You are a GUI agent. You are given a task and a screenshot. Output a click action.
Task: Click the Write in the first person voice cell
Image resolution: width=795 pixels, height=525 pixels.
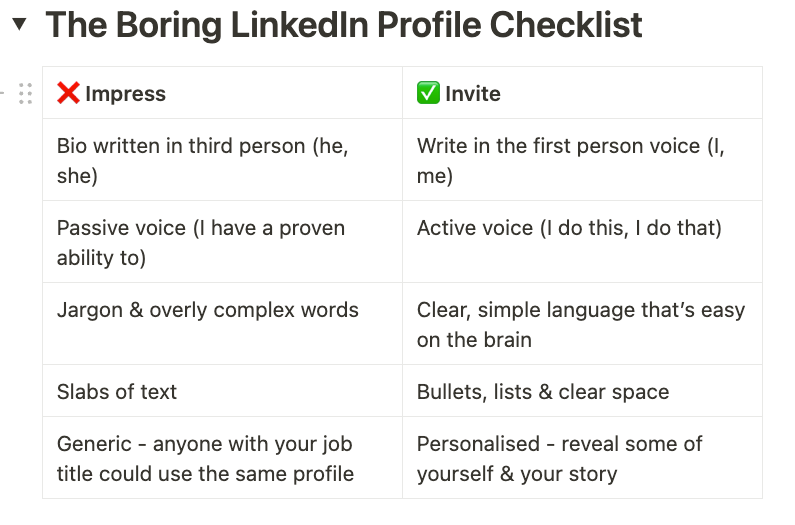tap(570, 160)
